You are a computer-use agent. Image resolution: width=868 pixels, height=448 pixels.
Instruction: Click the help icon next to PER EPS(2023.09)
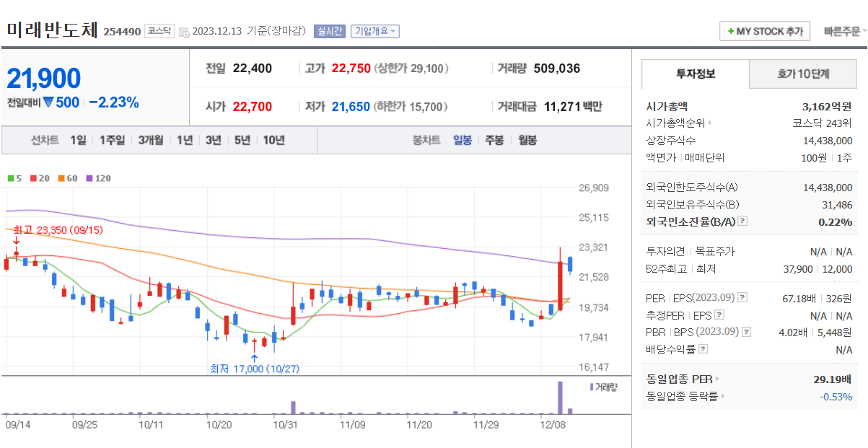pos(742,297)
